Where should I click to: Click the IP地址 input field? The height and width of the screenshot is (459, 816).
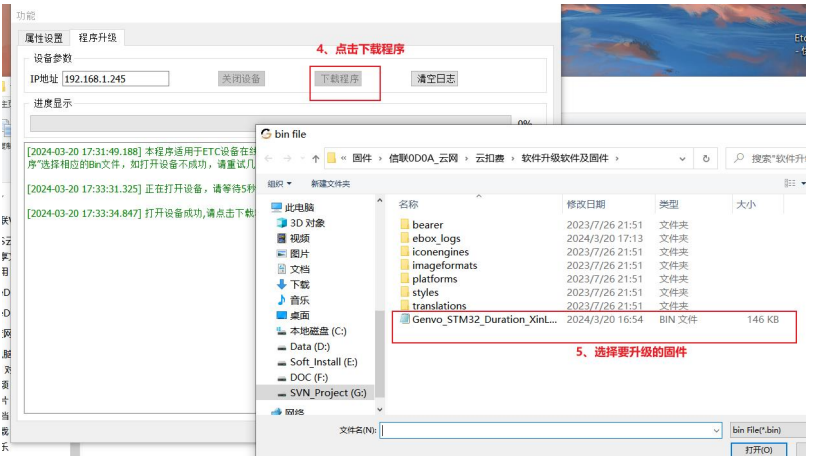tap(116, 79)
